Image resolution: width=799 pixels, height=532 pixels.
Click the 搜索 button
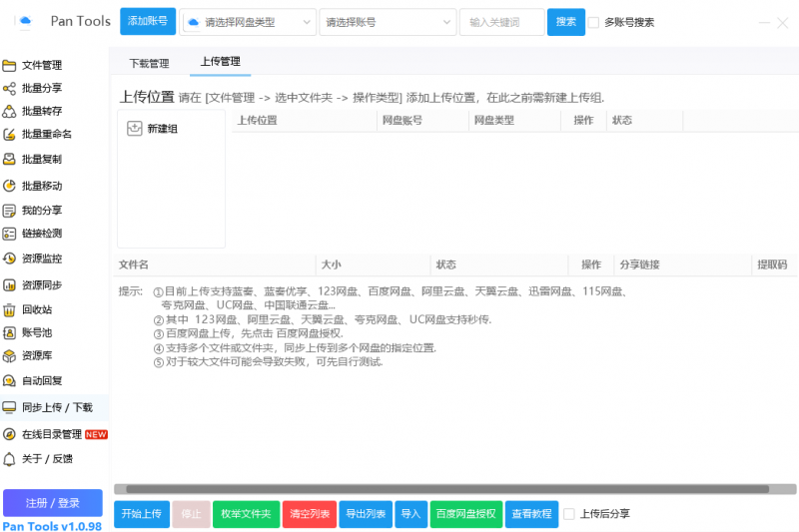[x=566, y=22]
